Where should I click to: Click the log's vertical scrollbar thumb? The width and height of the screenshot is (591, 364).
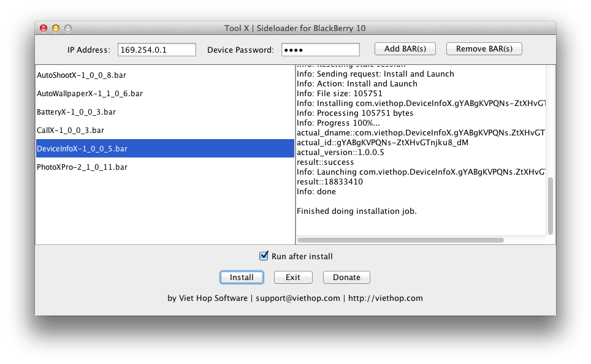click(x=551, y=206)
